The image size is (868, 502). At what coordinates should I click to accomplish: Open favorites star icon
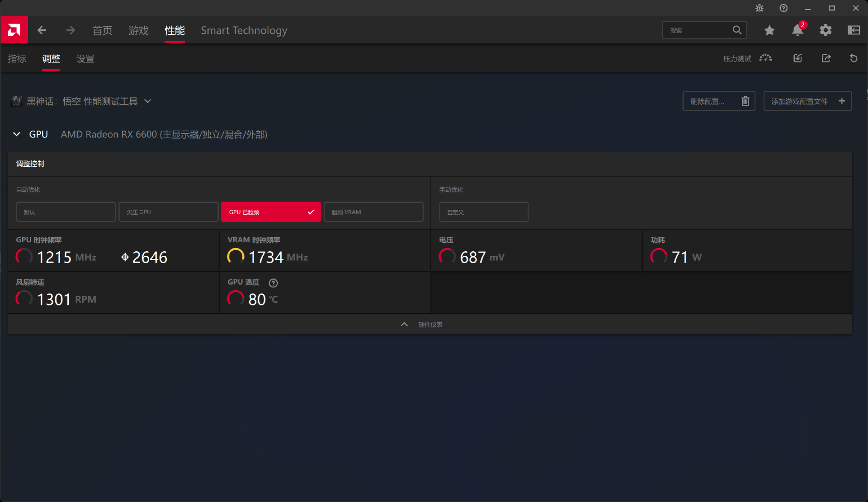pyautogui.click(x=769, y=30)
